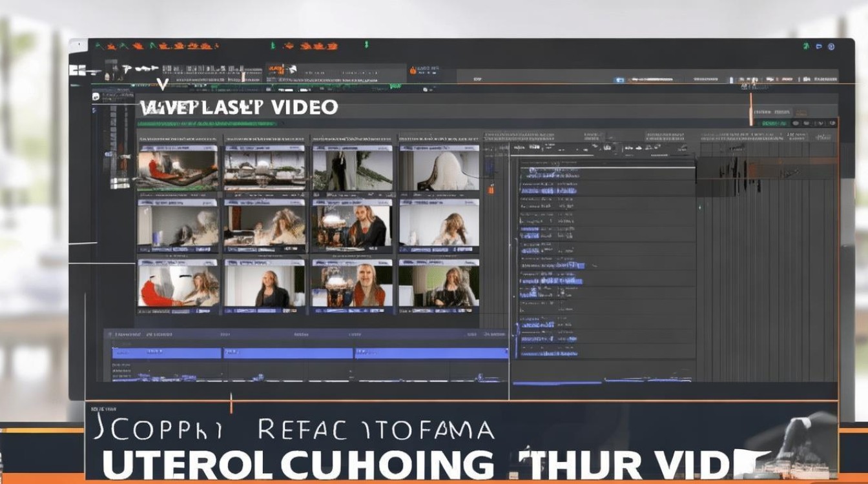Viewport: 868px width, 484px height.
Task: Click the circular blue icon in the top-right corner
Action: [x=831, y=46]
